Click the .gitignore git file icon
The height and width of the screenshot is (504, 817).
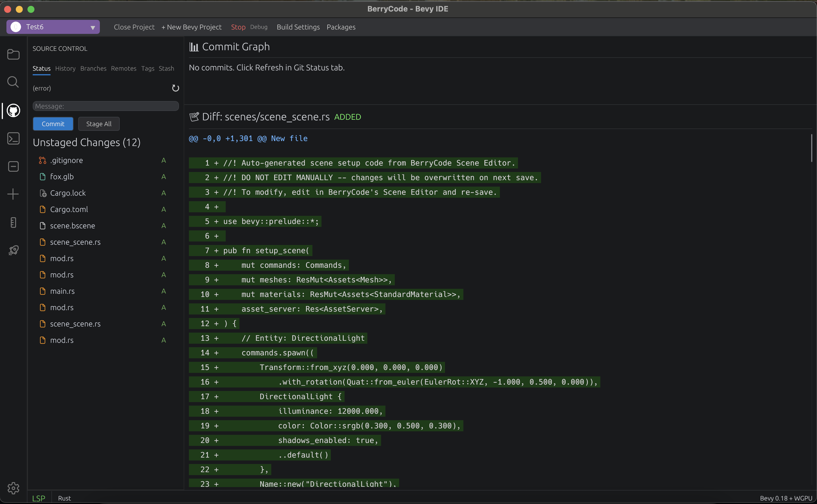[42, 160]
